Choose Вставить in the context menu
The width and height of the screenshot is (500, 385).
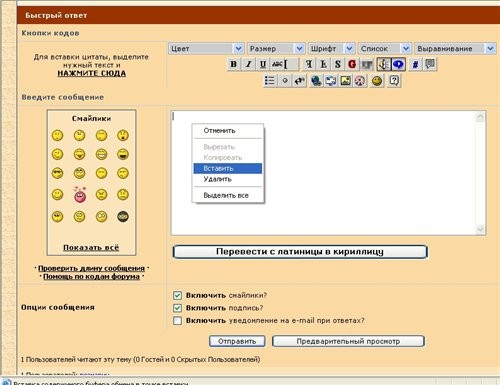point(228,168)
